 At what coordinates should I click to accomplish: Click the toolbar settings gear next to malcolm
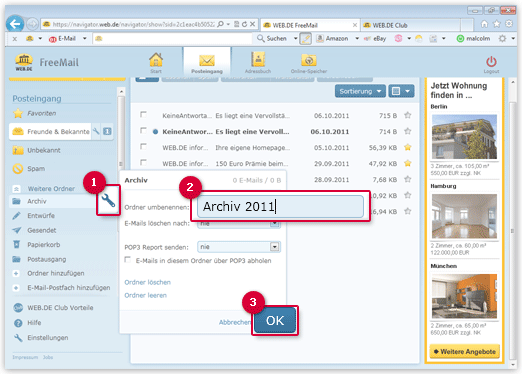[502, 39]
